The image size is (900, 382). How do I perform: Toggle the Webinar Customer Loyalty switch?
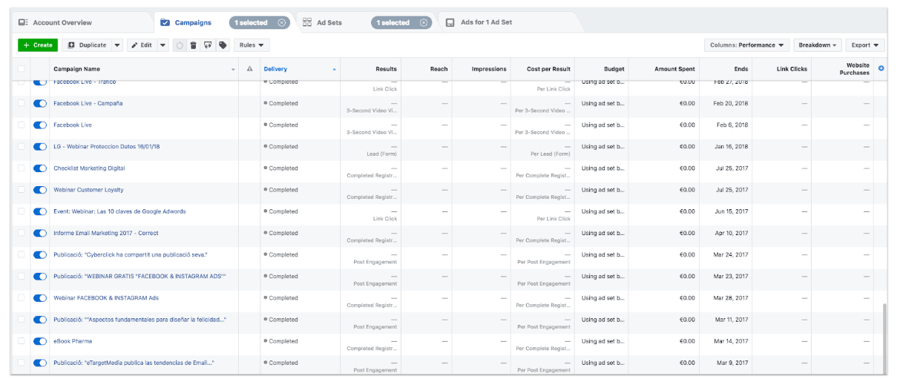[40, 190]
